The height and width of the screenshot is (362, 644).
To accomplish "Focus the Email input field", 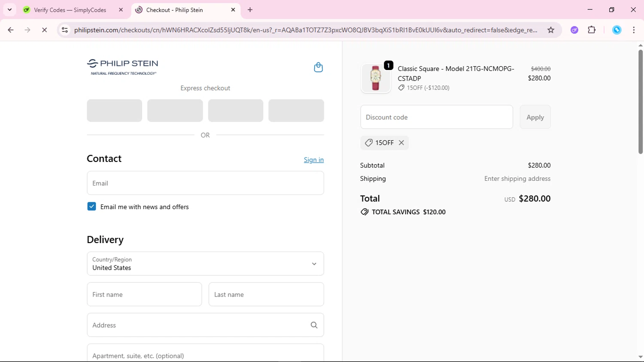I will 205,183.
